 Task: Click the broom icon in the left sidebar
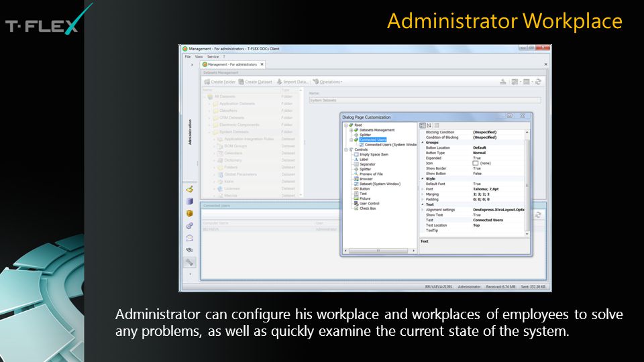tap(189, 189)
